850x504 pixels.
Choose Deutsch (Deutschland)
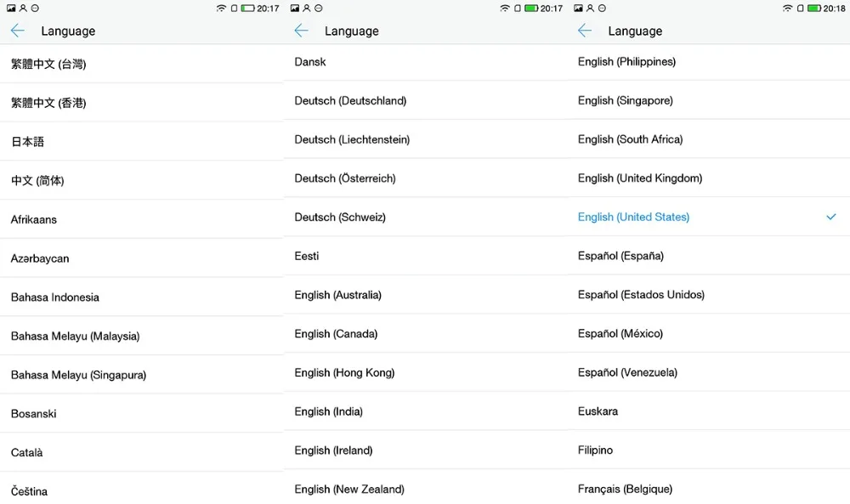(426, 101)
